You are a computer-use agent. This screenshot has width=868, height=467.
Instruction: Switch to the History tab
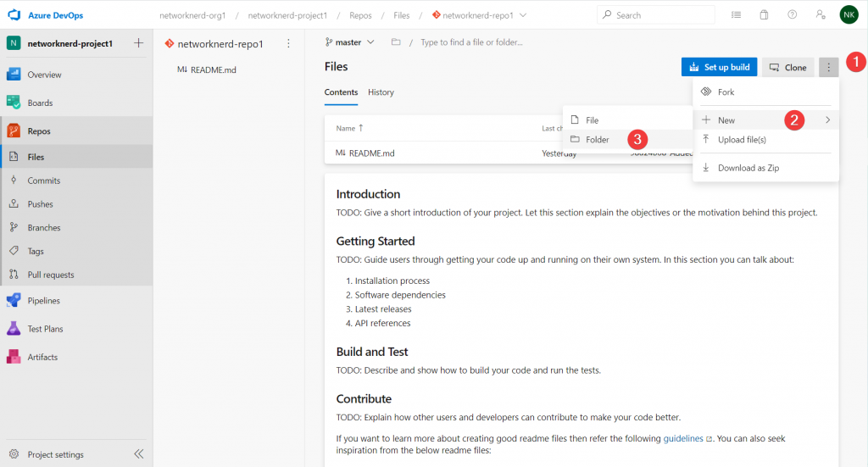pyautogui.click(x=381, y=92)
